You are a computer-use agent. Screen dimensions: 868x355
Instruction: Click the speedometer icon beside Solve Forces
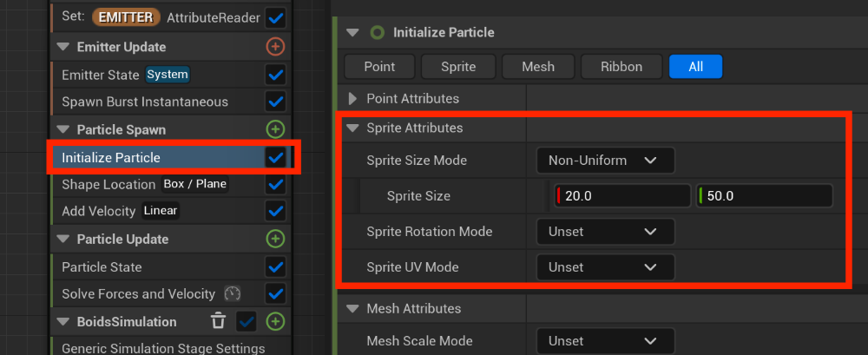coord(232,293)
